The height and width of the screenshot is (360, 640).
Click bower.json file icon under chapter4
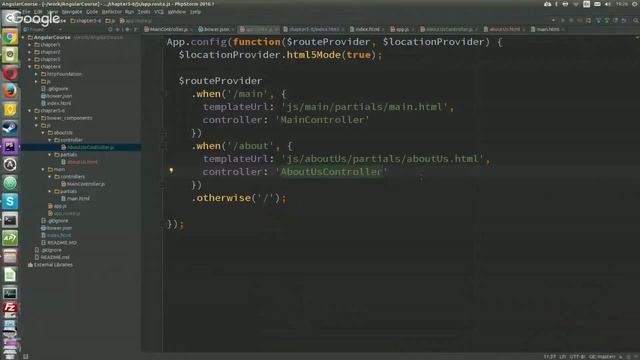pyautogui.click(x=43, y=96)
